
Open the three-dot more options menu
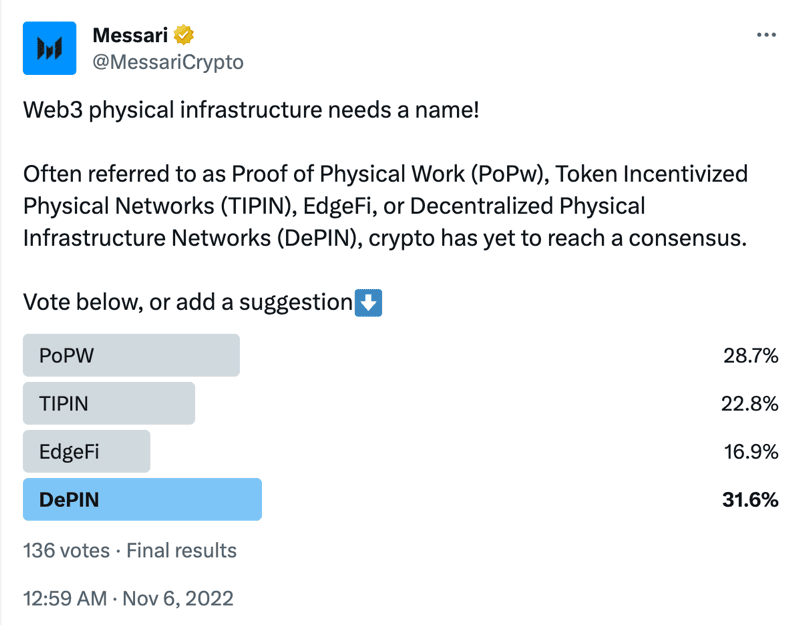[x=766, y=35]
